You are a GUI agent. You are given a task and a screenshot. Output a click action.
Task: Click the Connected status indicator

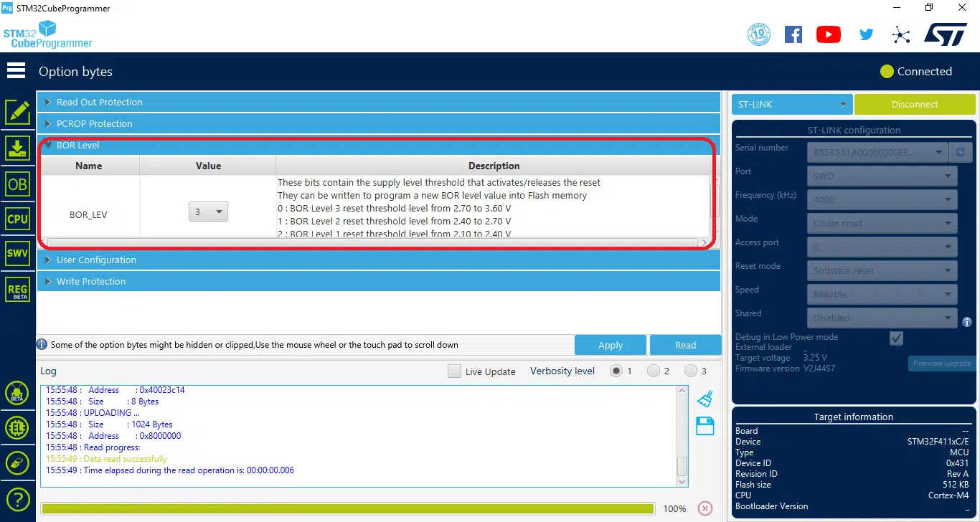pos(916,71)
